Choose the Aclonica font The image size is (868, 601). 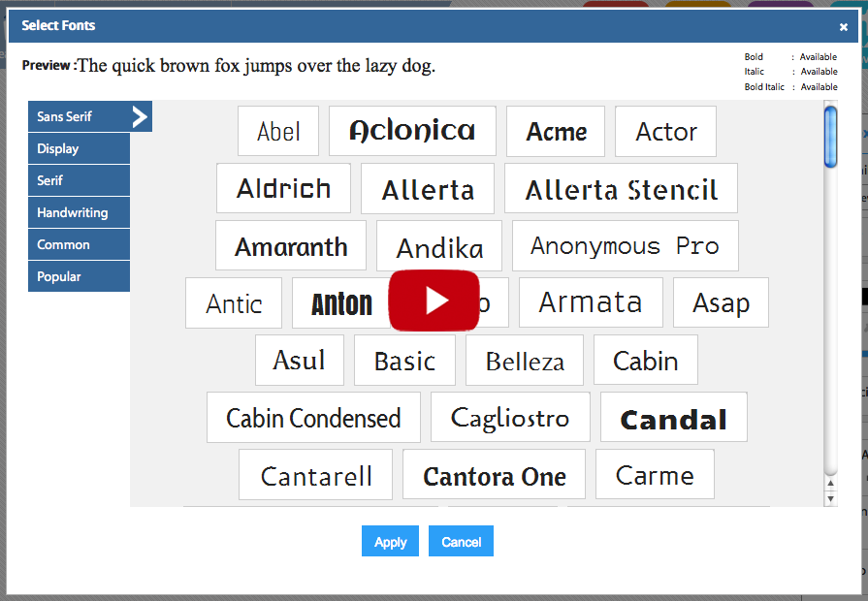412,131
